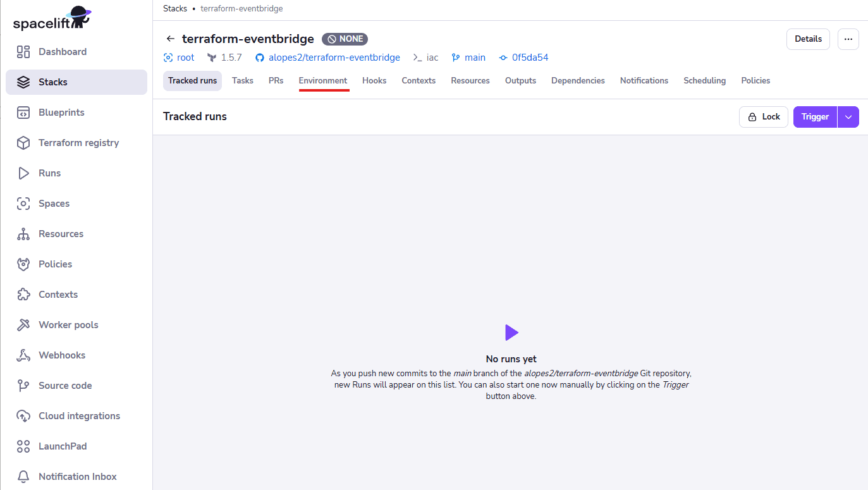Open the Dashboard icon in sidebar
The width and height of the screenshot is (868, 490).
tap(23, 52)
